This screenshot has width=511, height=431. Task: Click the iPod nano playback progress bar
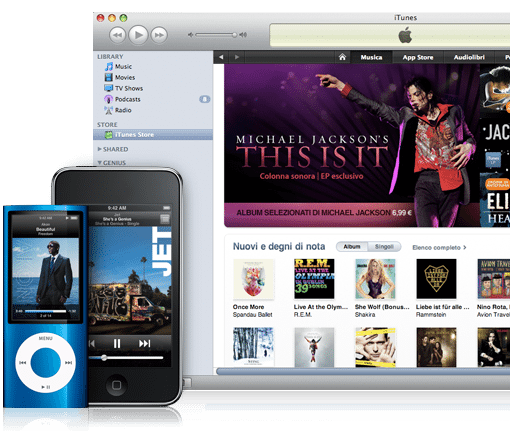(45, 311)
